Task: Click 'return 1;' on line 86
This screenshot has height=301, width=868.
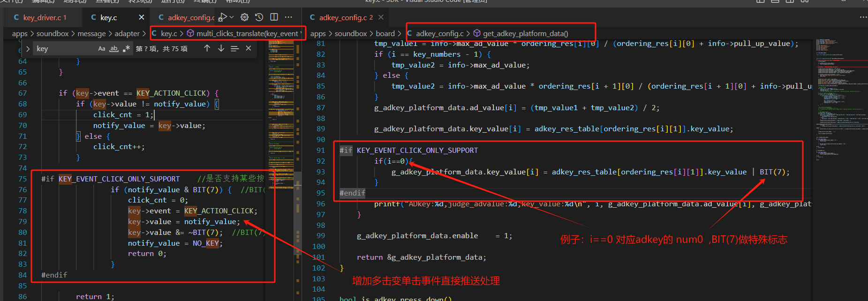Action: coord(95,297)
